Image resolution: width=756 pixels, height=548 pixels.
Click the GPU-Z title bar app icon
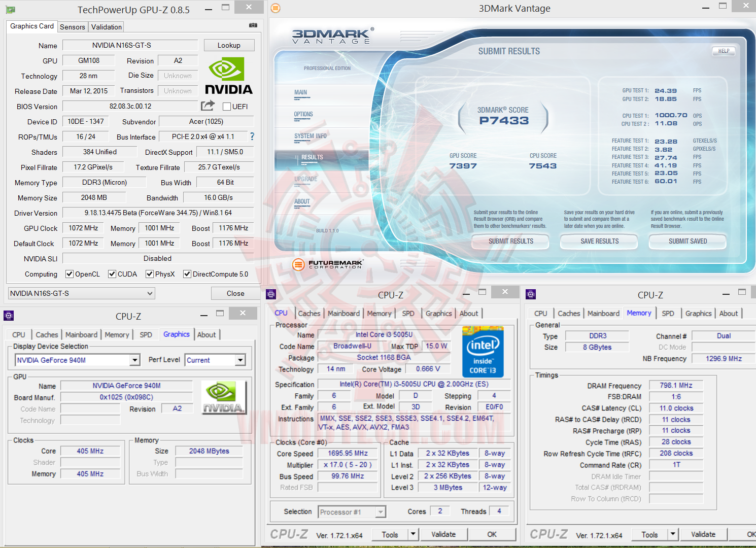pos(10,10)
